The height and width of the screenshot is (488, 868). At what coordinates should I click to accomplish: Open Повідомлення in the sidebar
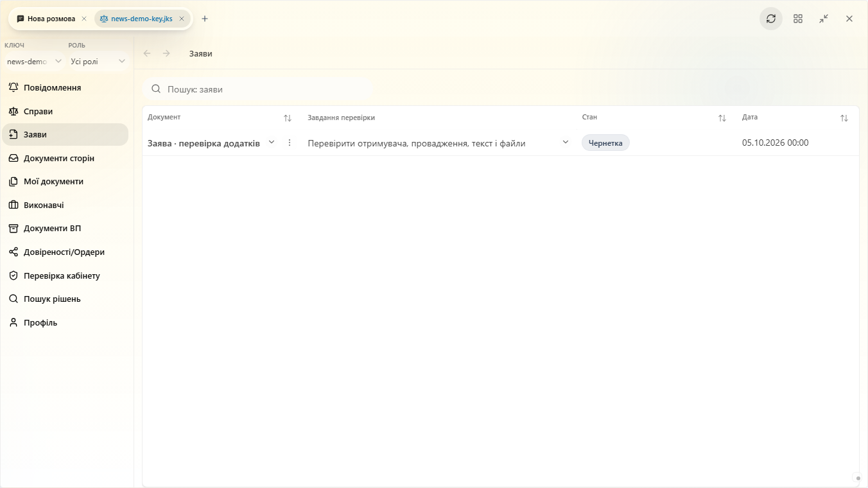(x=65, y=87)
